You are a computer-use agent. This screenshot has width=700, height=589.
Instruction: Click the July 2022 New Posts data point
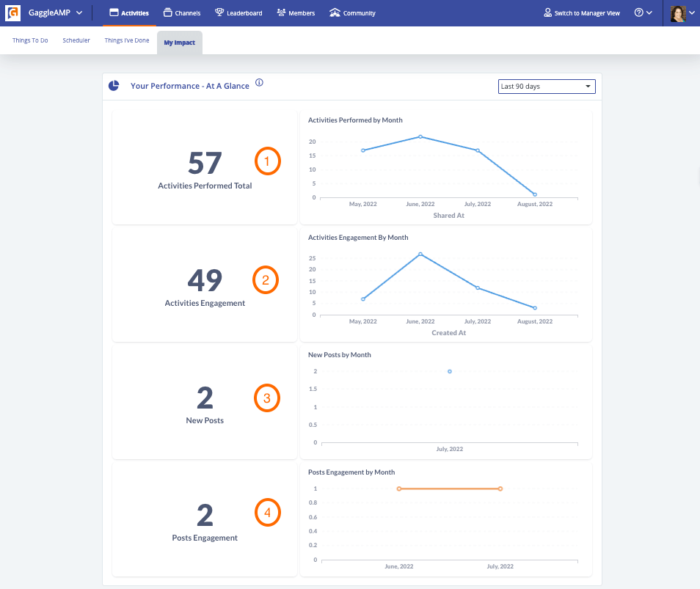coord(450,371)
